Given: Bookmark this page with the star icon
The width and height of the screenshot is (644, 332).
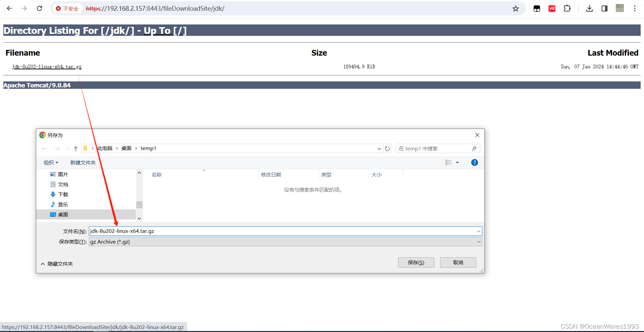Looking at the screenshot, I should click(516, 8).
